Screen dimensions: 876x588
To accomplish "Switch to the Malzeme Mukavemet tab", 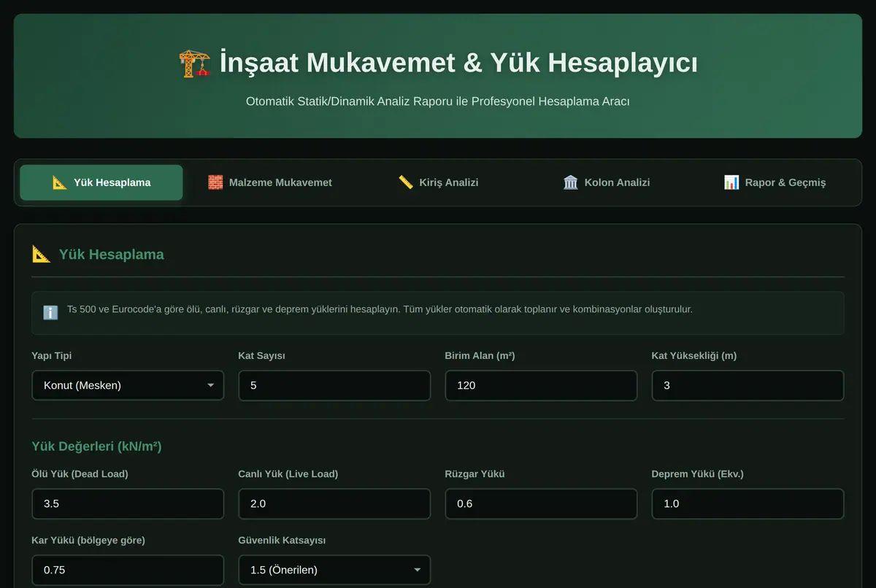I will point(269,182).
